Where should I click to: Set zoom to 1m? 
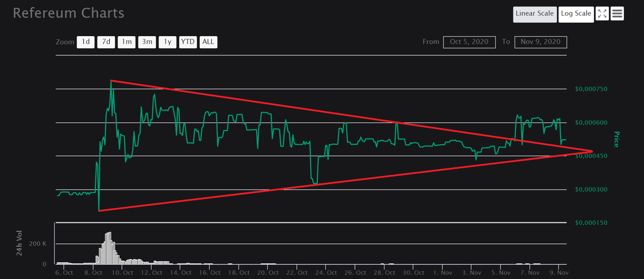click(127, 42)
